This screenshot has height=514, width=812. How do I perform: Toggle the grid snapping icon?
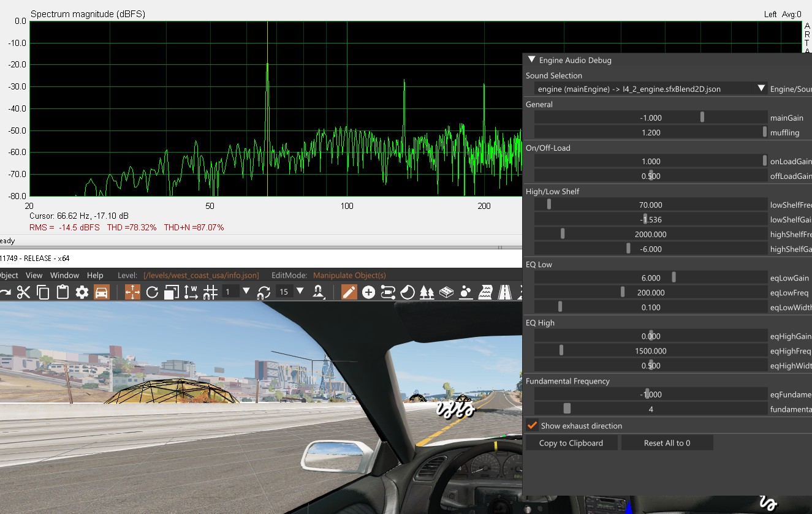click(210, 292)
